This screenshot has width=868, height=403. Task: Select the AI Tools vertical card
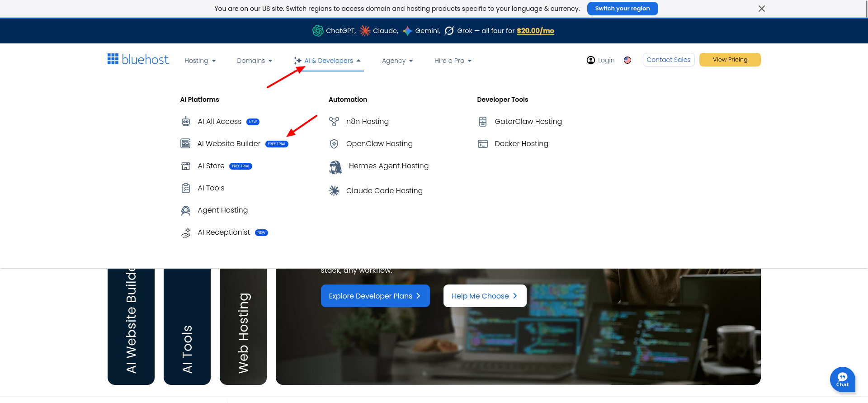pyautogui.click(x=187, y=327)
